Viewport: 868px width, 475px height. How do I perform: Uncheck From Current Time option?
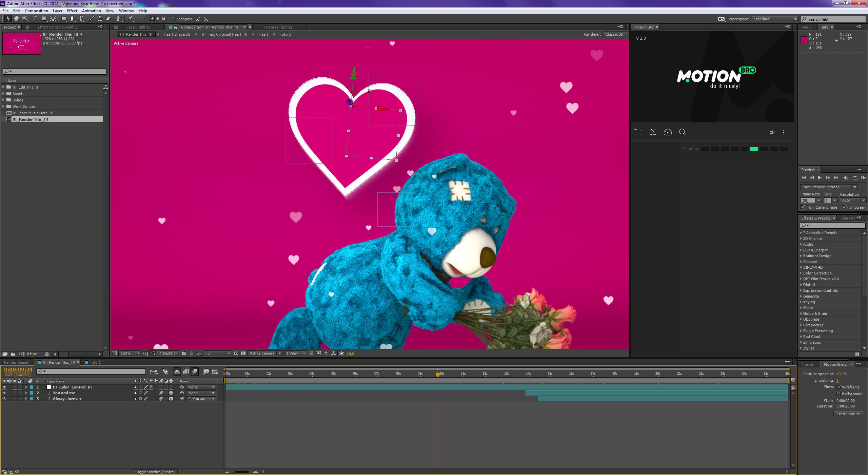(x=803, y=207)
